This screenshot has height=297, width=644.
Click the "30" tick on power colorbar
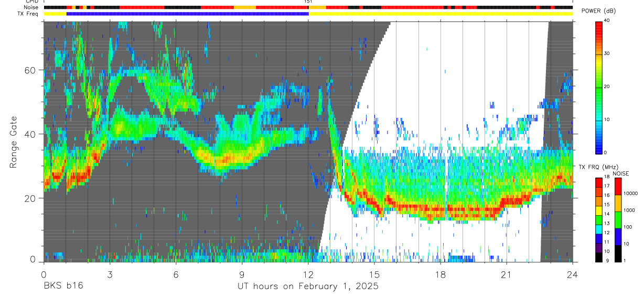[607, 53]
